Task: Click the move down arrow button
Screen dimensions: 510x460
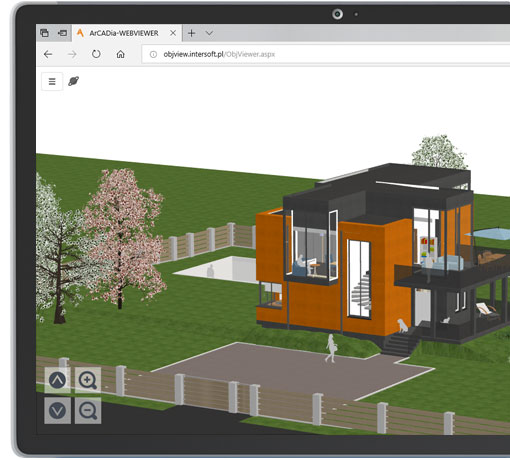Action: tap(57, 411)
